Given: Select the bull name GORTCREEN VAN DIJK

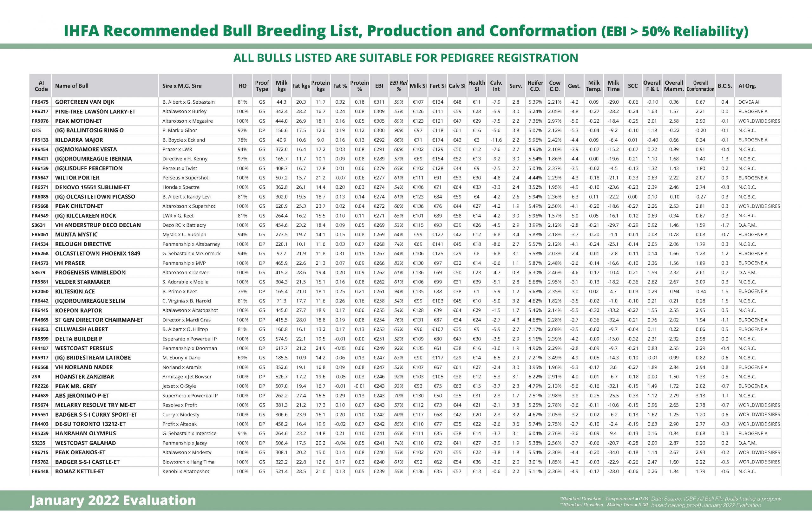Looking at the screenshot, I should [85, 102].
